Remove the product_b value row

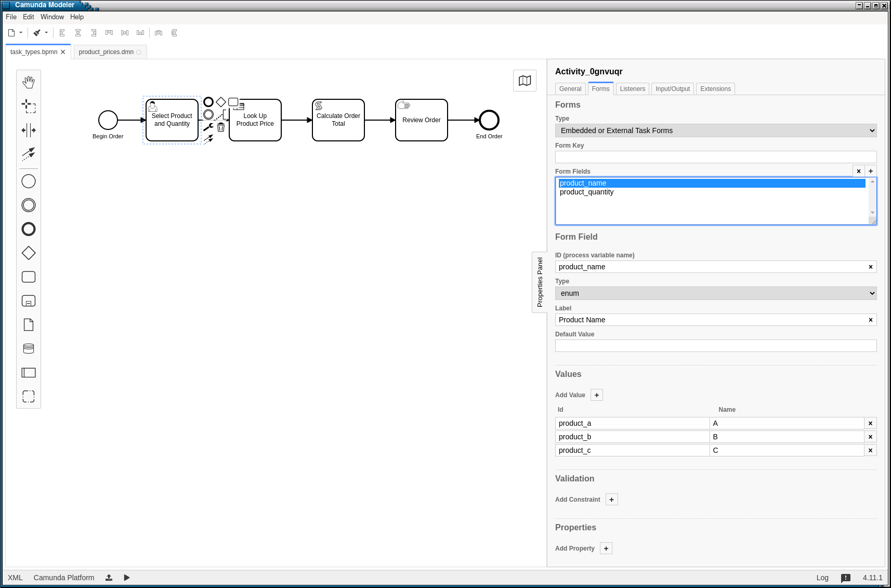[870, 437]
